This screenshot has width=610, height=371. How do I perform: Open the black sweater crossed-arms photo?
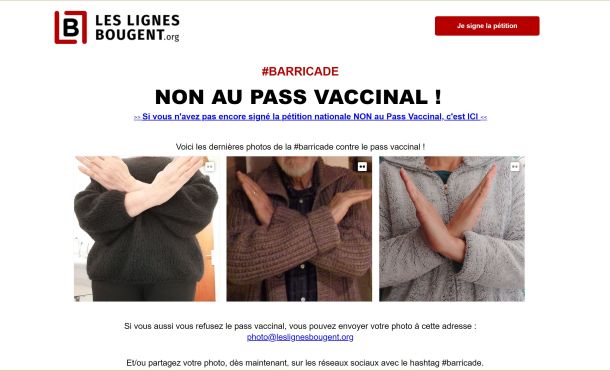(145, 229)
